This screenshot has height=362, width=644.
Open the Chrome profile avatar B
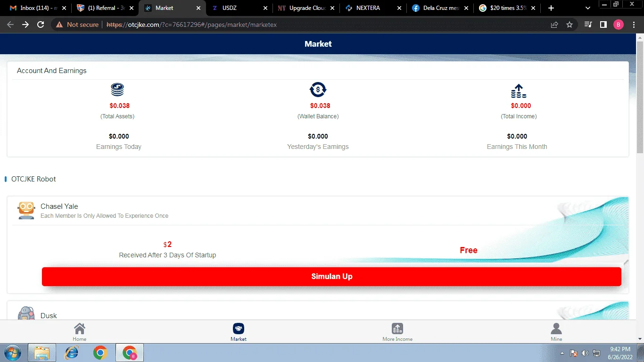pyautogui.click(x=619, y=25)
